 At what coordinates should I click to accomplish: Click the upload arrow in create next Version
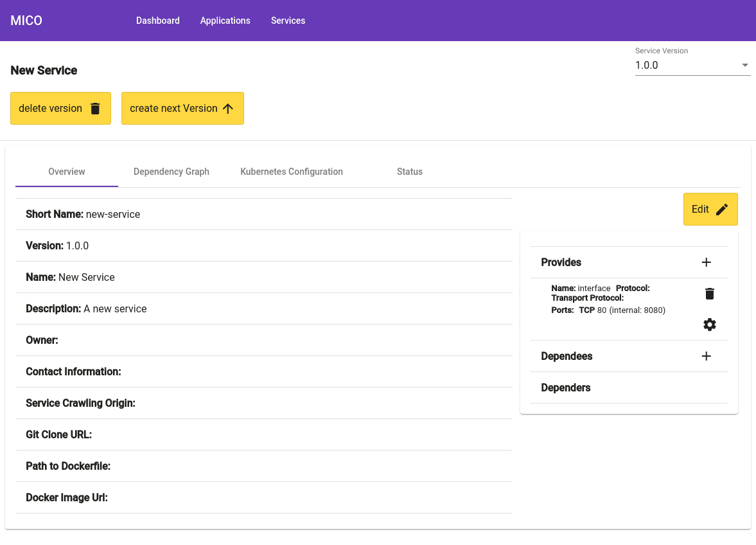click(228, 108)
